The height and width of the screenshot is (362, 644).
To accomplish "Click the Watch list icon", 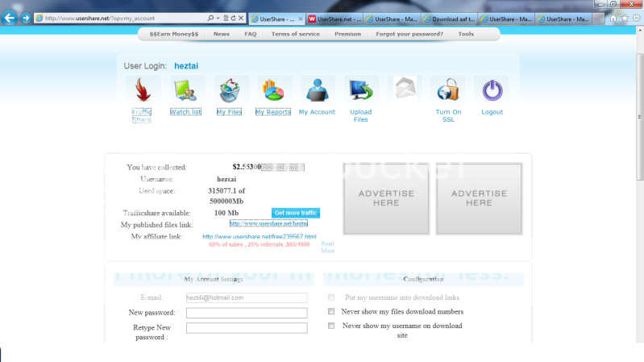I will point(185,89).
